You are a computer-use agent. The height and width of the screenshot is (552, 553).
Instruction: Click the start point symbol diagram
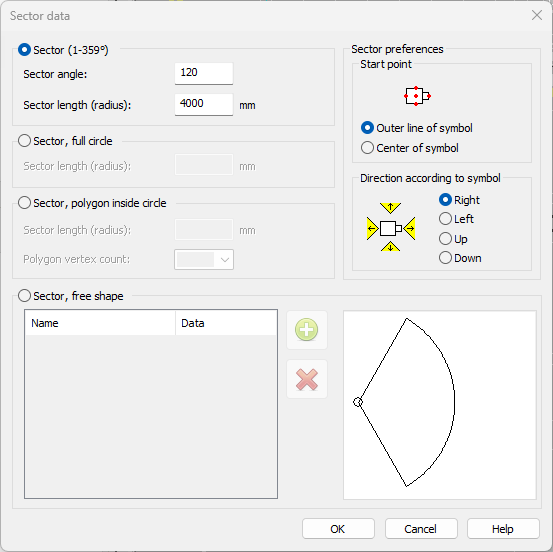coord(417,96)
